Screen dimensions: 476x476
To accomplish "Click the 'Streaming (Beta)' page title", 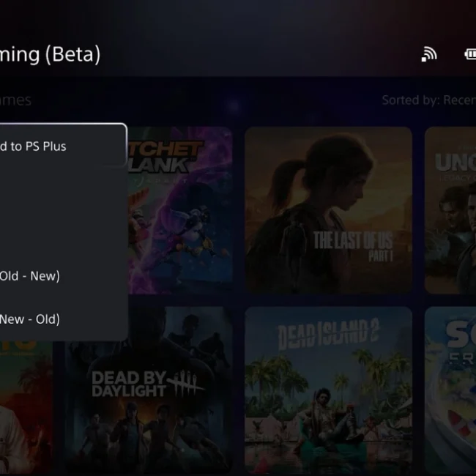I will (50, 55).
